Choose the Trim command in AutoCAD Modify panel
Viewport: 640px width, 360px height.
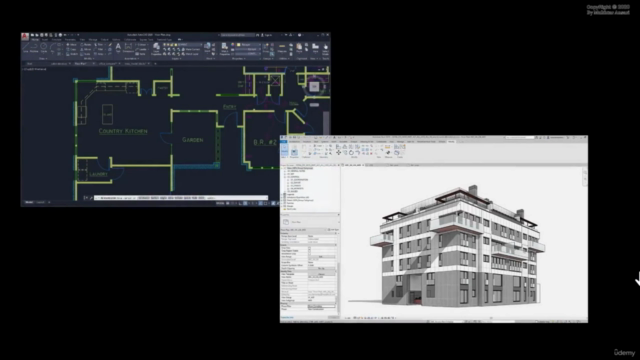(100, 44)
